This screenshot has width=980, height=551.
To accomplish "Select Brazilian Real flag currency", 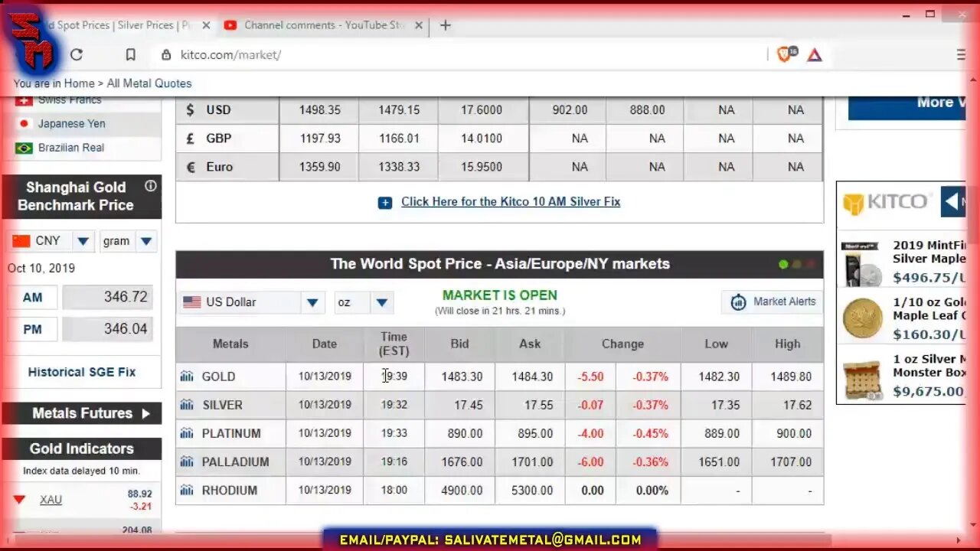I will (x=24, y=148).
